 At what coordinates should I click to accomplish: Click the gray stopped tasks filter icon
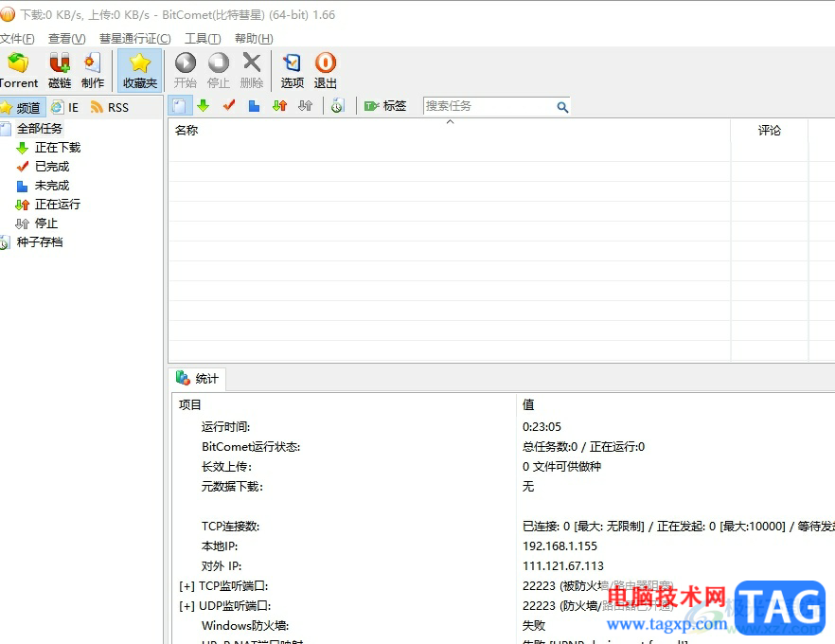coord(305,106)
